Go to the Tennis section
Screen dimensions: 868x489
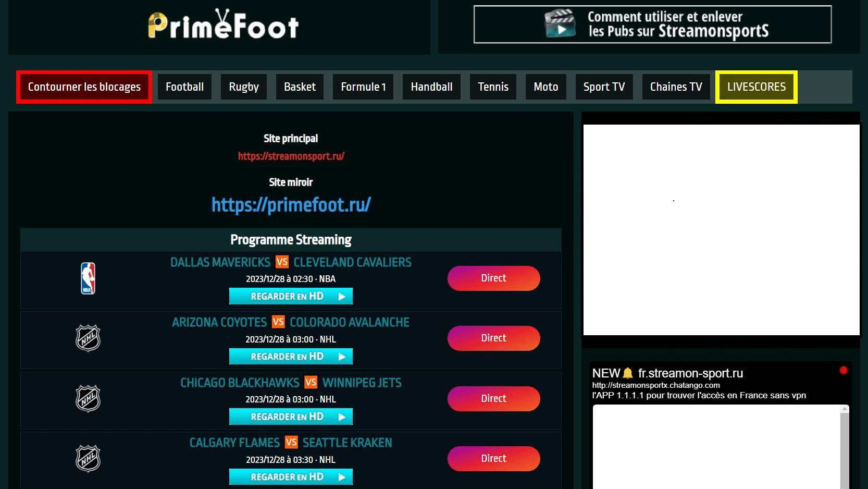coord(493,87)
